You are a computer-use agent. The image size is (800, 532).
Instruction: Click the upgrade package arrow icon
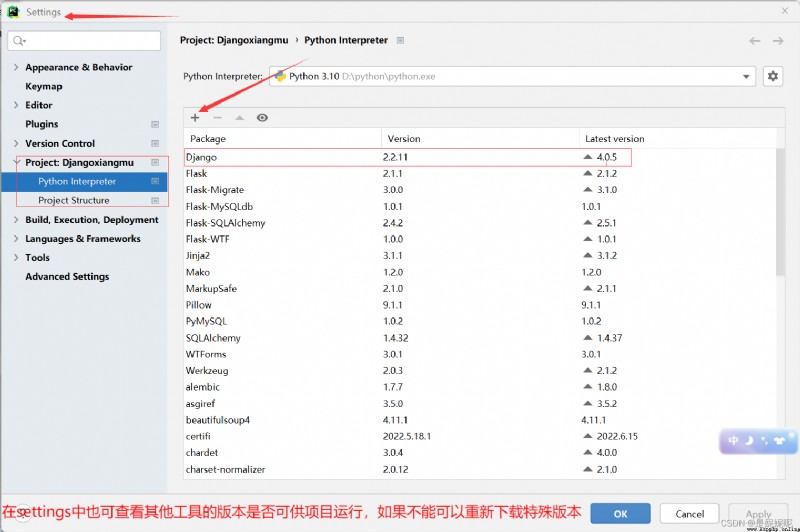point(239,118)
